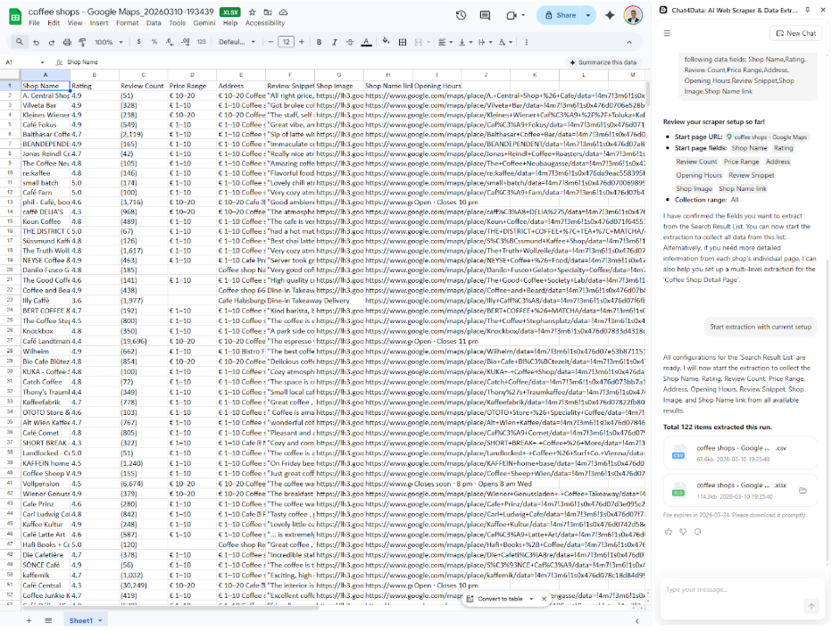Expand the Share button dropdown arrow
The height and width of the screenshot is (631, 840).
(x=588, y=15)
